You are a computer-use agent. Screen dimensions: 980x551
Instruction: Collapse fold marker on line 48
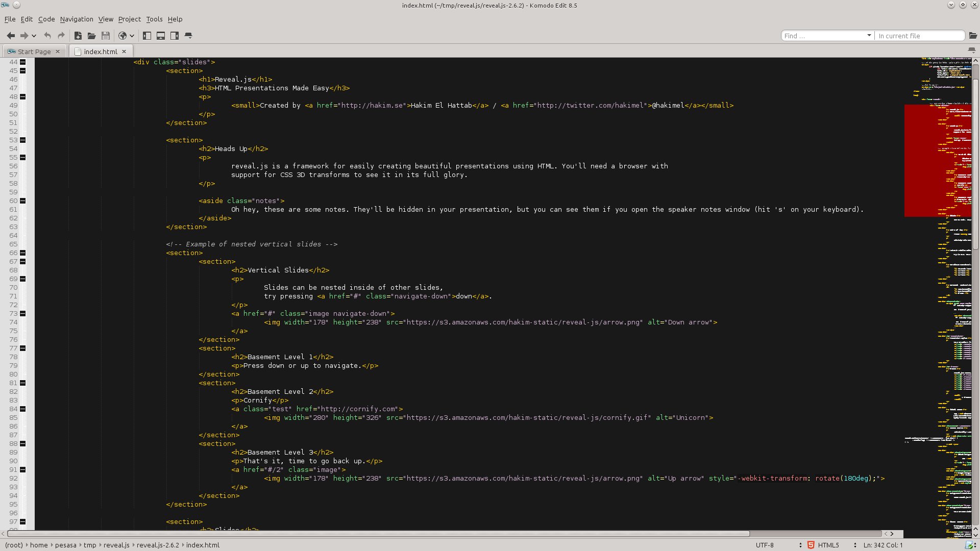23,96
